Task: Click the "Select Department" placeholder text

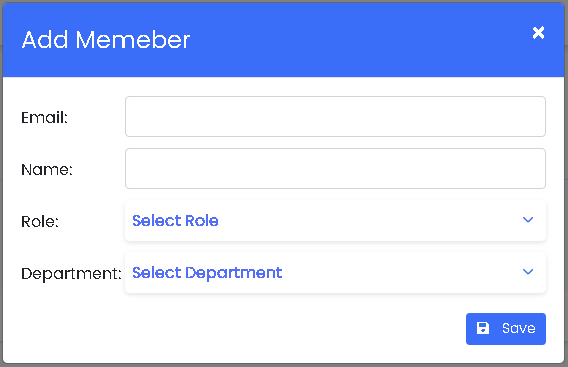Action: tap(207, 273)
